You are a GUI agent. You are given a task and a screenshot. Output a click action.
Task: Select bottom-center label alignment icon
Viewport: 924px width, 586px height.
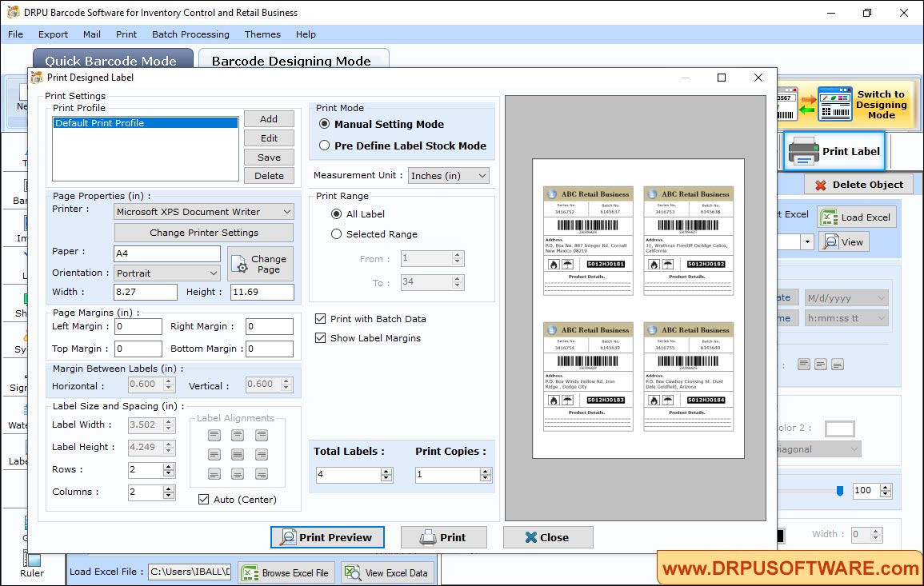(238, 474)
